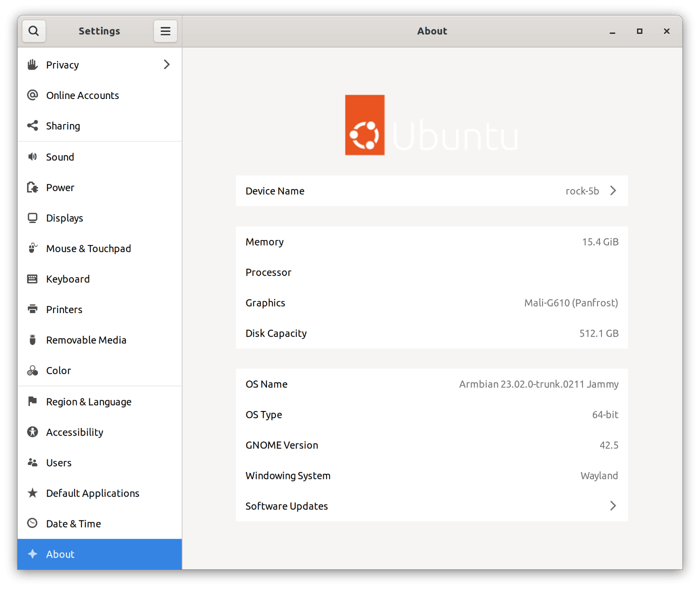Select Removable Media in sidebar
700x589 pixels.
99,339
